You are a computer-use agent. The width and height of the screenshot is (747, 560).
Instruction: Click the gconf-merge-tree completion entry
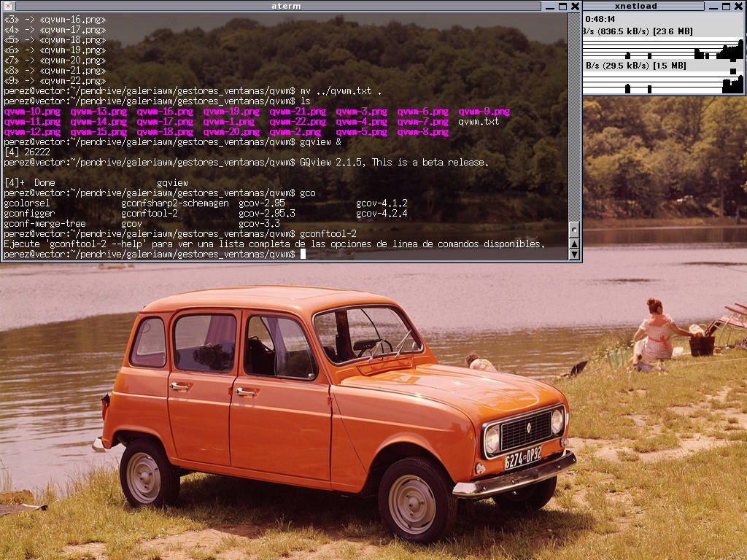tap(44, 224)
